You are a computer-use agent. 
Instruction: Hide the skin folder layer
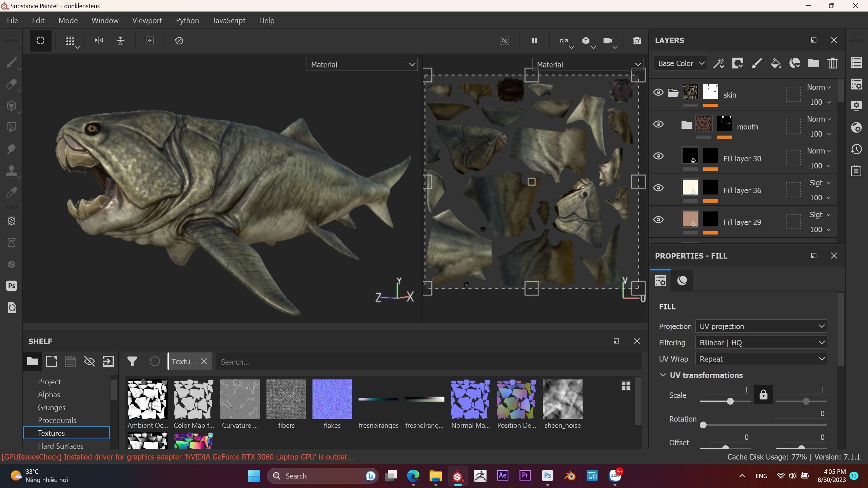[x=658, y=92]
